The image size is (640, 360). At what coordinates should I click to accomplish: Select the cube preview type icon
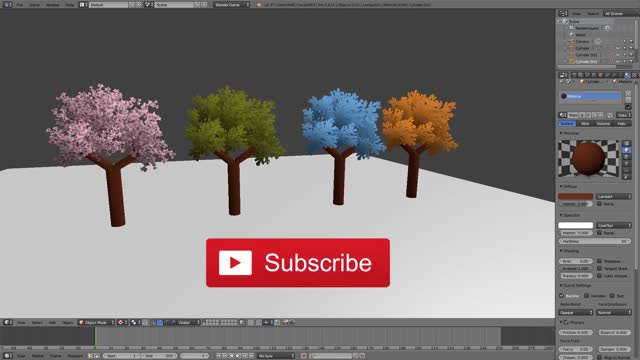pos(627,156)
